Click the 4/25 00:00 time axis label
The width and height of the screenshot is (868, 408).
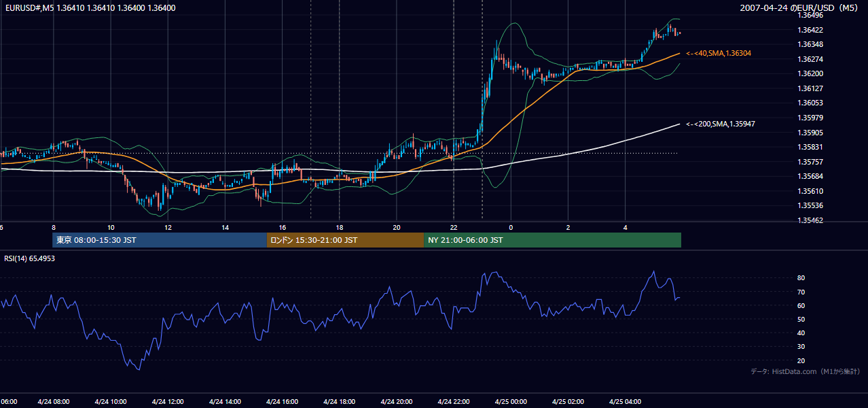[x=511, y=402]
